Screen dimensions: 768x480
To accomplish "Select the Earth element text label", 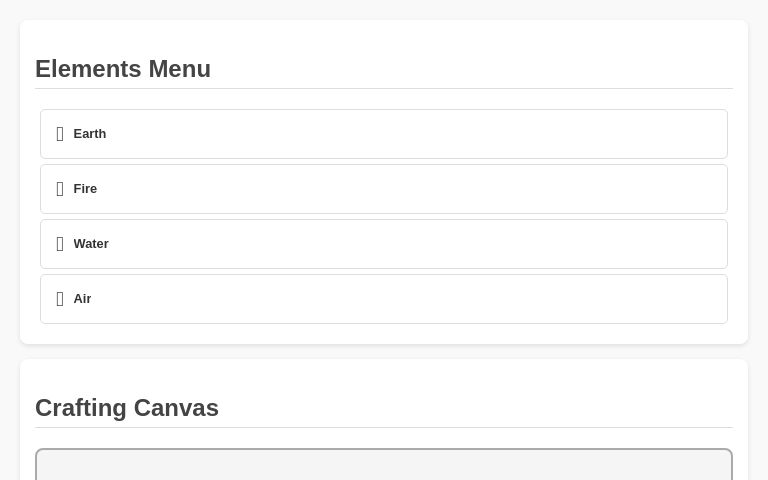I will pyautogui.click(x=90, y=134).
